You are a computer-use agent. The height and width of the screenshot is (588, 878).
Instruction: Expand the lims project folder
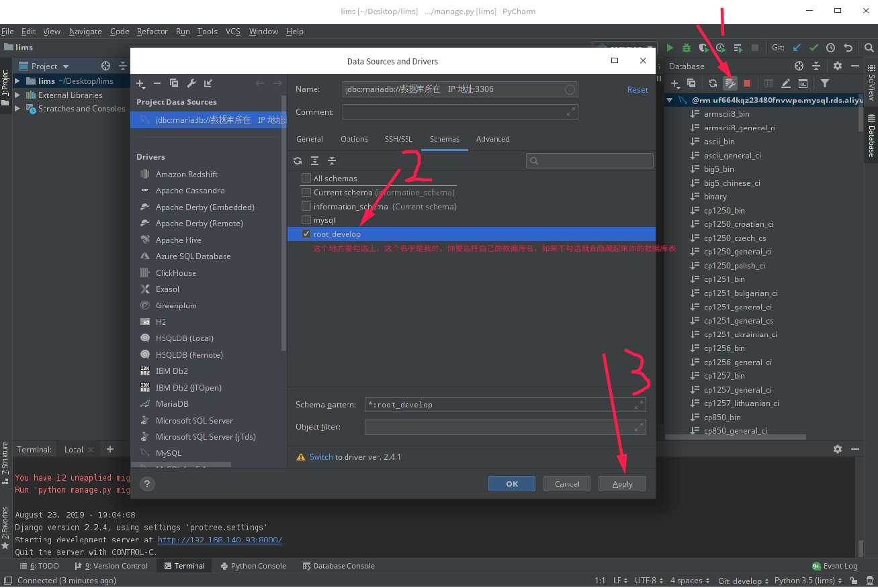click(17, 81)
